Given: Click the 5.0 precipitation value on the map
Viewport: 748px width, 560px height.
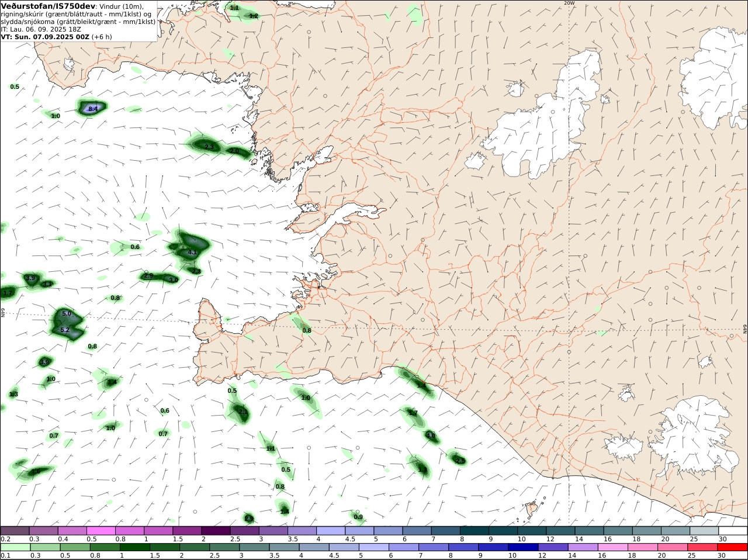Looking at the screenshot, I should click(x=67, y=314).
